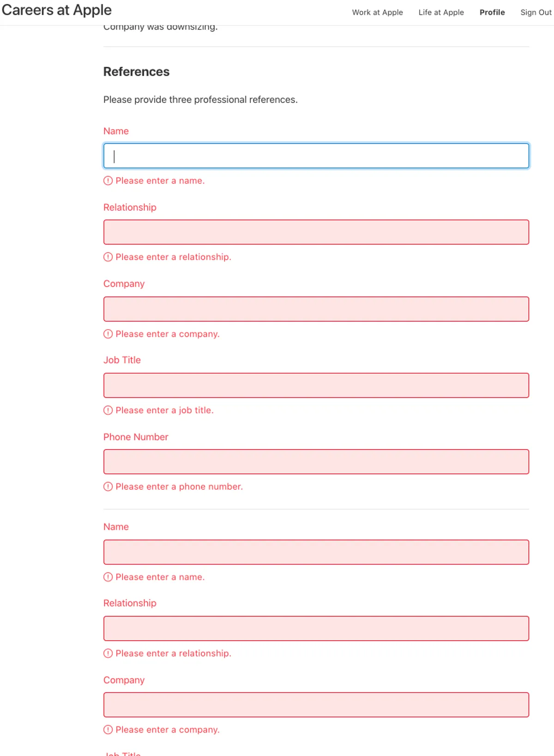Select the second reference Relationship field
The image size is (554, 756).
[316, 628]
